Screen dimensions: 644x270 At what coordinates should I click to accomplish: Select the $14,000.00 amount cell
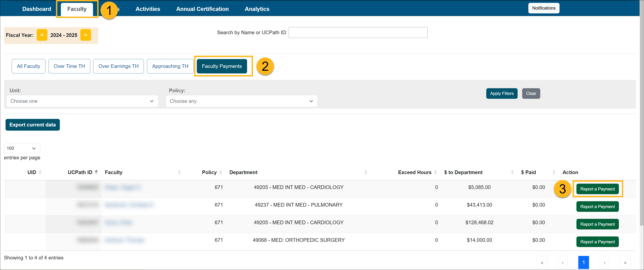[x=479, y=240]
